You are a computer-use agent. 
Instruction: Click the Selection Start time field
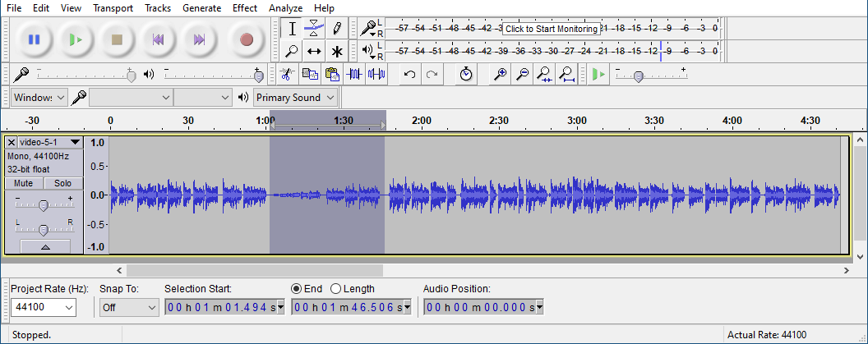tap(224, 308)
